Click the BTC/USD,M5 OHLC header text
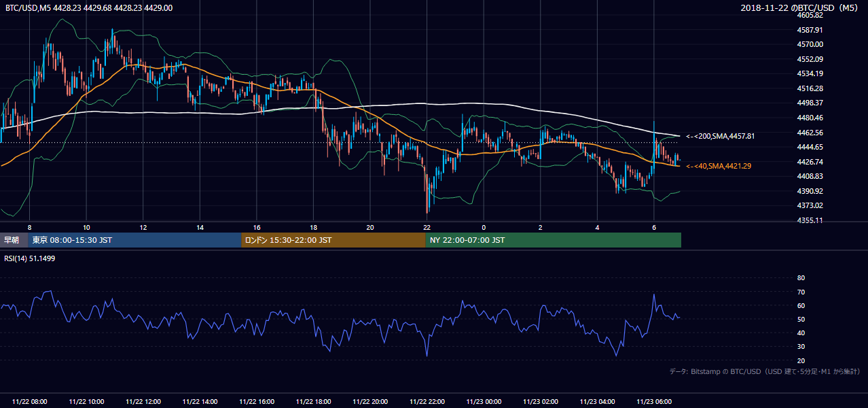Viewport: 868px width, 408px height. 88,7
